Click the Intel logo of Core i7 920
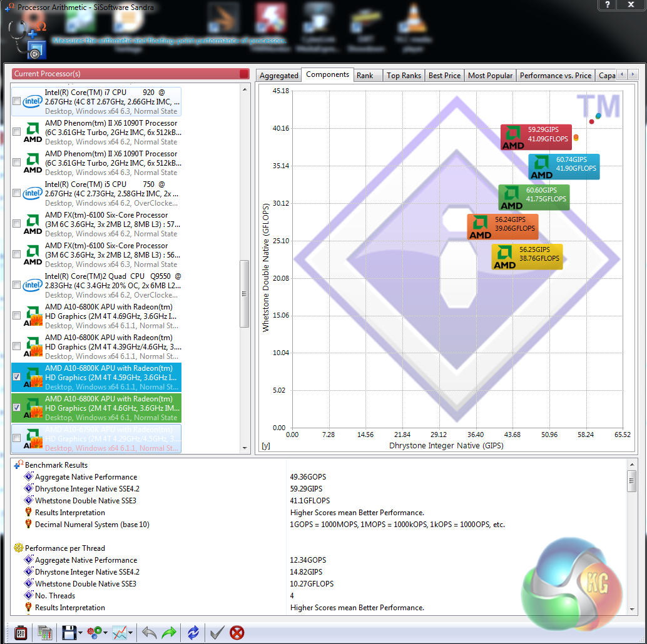This screenshot has height=644, width=647. [x=33, y=101]
